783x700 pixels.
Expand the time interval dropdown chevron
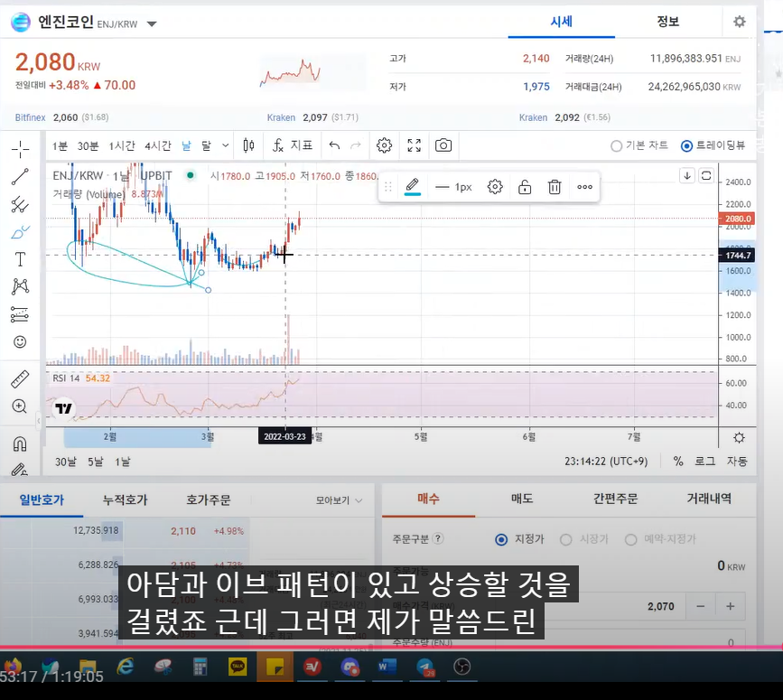pos(225,145)
